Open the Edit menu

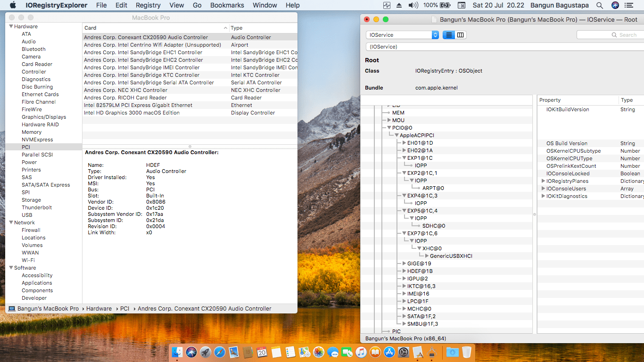121,5
